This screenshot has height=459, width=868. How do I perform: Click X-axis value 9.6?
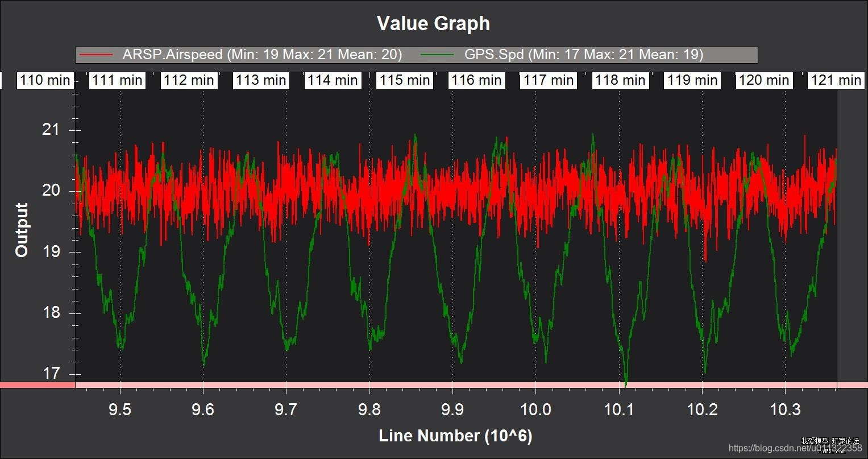point(203,409)
